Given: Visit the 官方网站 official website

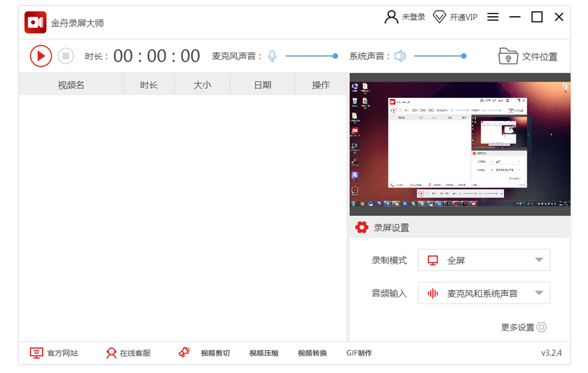Looking at the screenshot, I should [54, 353].
